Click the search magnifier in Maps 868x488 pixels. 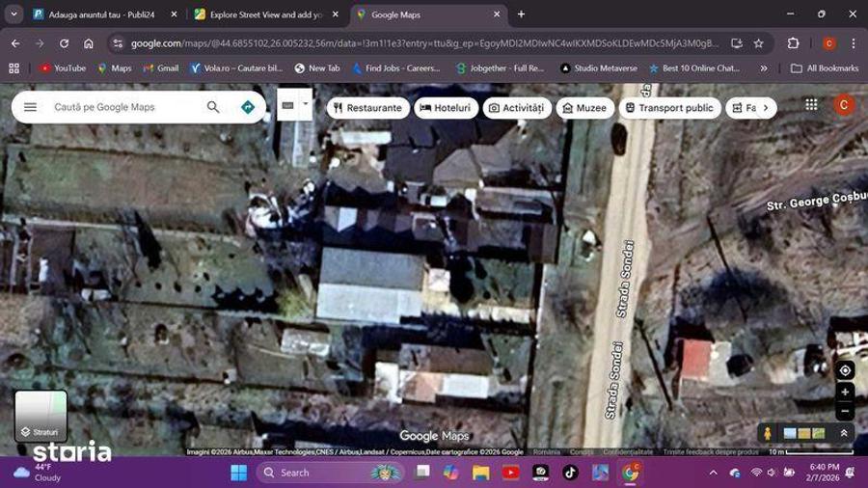pos(213,107)
